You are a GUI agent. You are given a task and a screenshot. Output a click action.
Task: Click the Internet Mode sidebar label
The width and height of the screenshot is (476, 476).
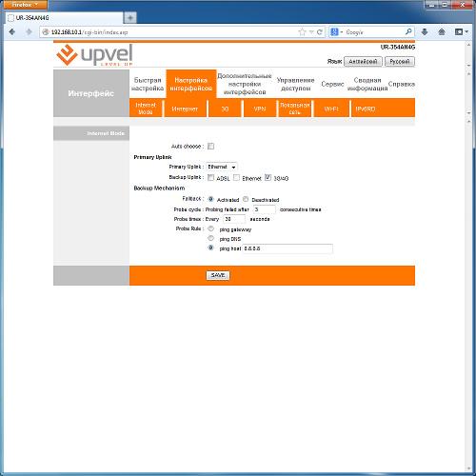[106, 133]
